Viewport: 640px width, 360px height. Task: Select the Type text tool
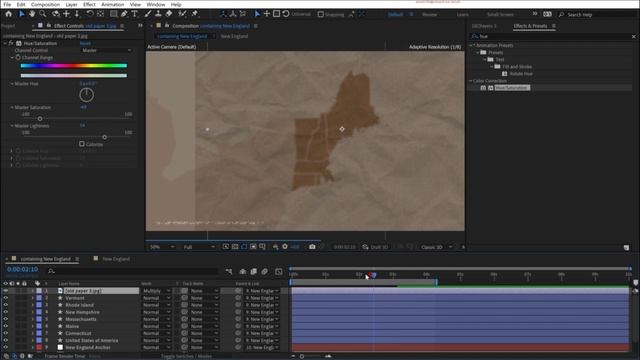click(134, 14)
